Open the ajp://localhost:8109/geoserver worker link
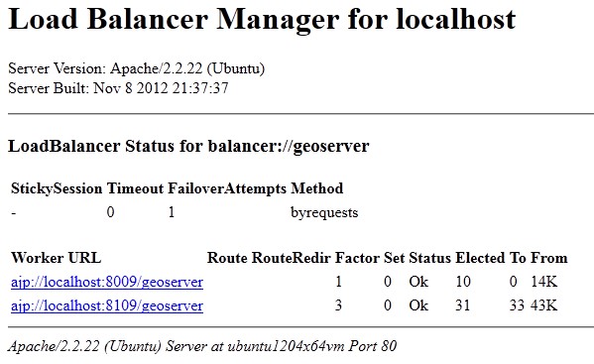594x364 pixels. click(x=107, y=306)
